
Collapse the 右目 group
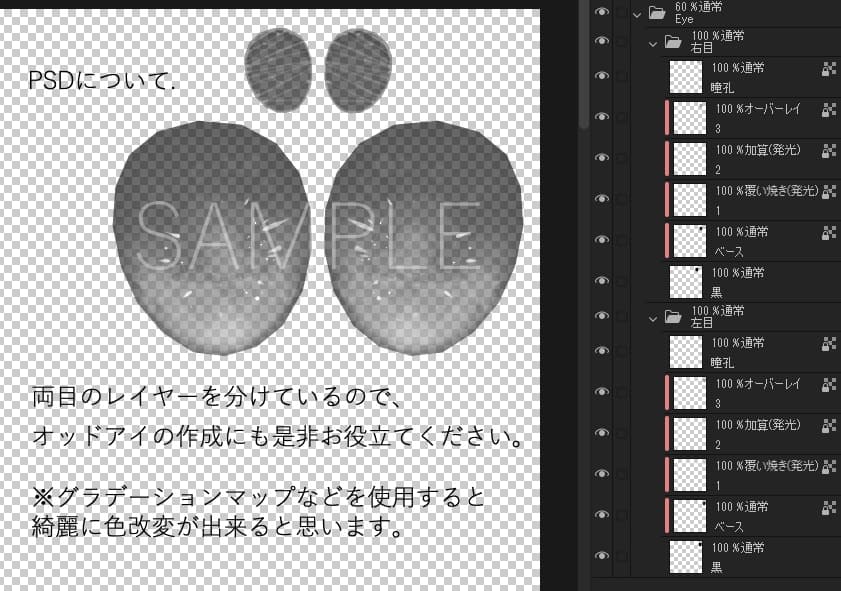(653, 42)
